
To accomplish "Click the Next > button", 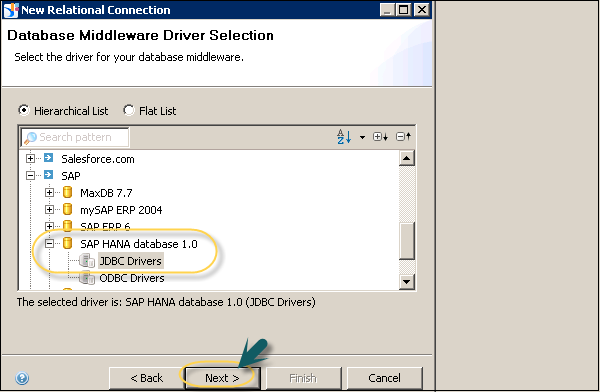I will tap(222, 378).
